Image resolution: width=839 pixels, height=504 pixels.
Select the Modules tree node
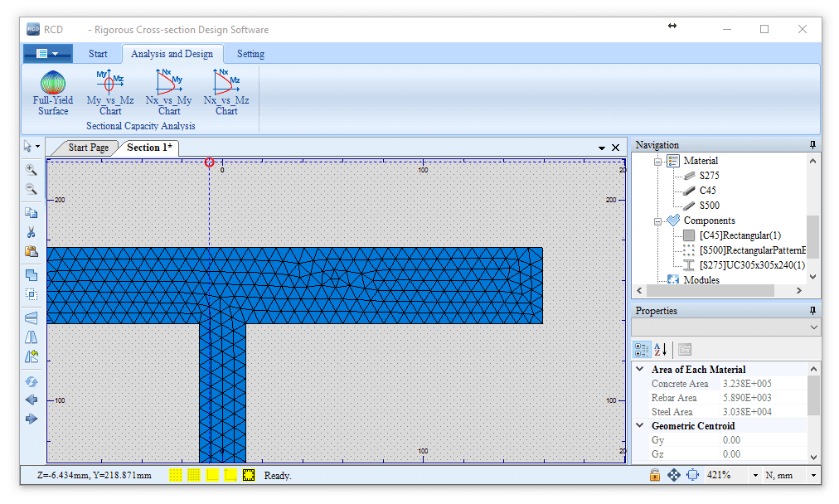(x=701, y=280)
